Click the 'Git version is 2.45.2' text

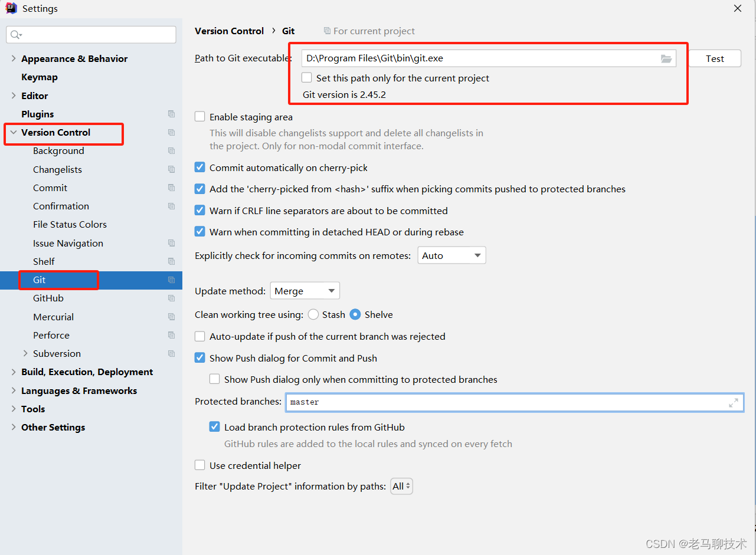click(x=344, y=94)
